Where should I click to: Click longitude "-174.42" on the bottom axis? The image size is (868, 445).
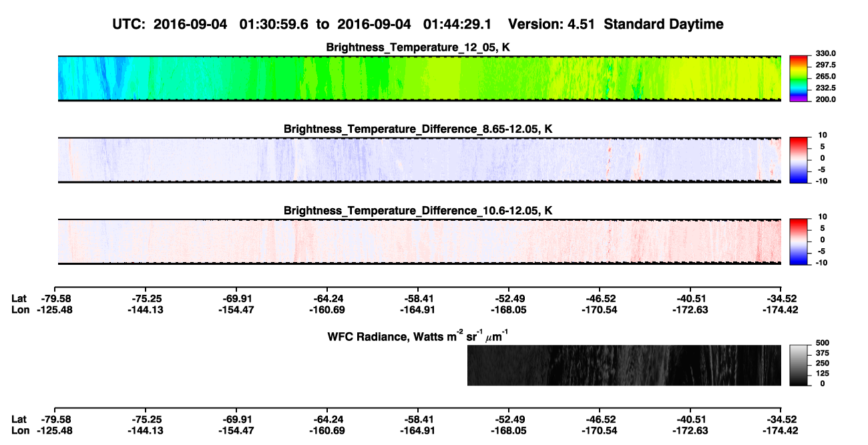pos(781,430)
